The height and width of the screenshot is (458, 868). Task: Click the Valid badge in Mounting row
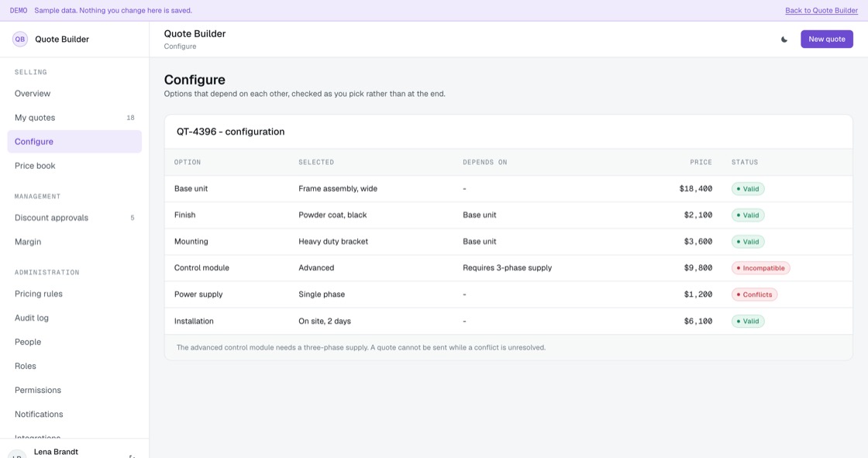click(748, 242)
